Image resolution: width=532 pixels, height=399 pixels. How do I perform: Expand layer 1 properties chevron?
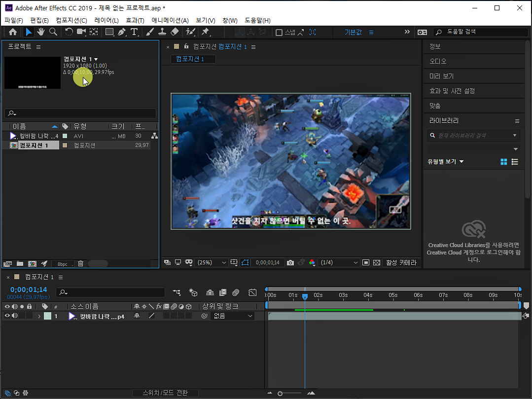(39, 316)
